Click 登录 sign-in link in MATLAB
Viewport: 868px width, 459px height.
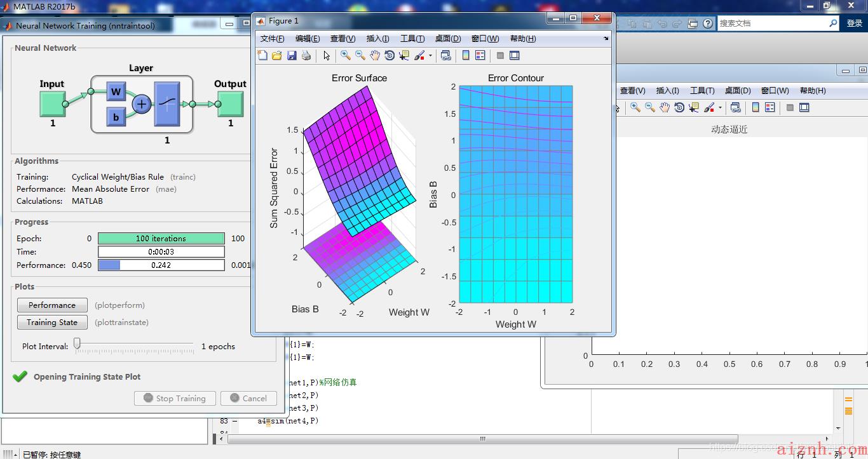click(855, 23)
